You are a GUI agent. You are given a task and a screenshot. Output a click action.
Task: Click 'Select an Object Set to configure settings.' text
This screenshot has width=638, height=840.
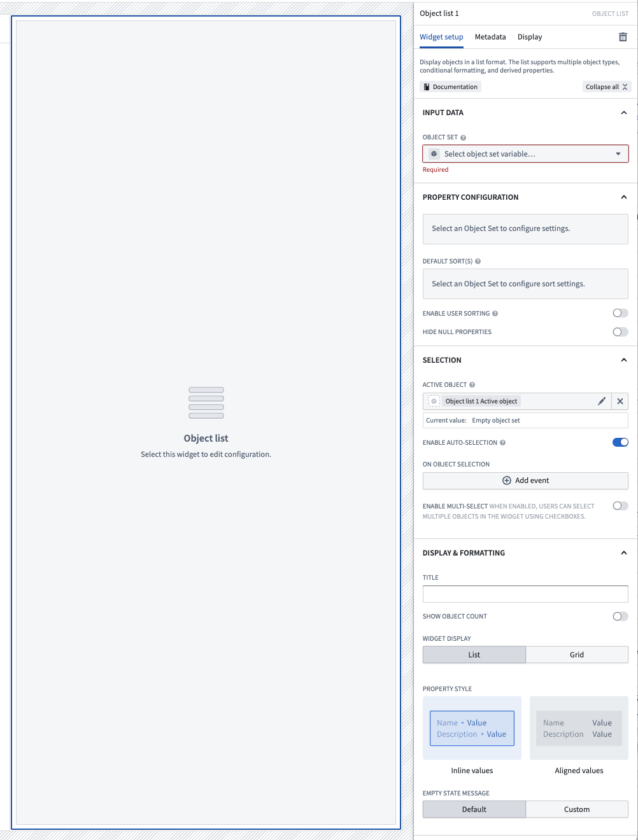501,228
